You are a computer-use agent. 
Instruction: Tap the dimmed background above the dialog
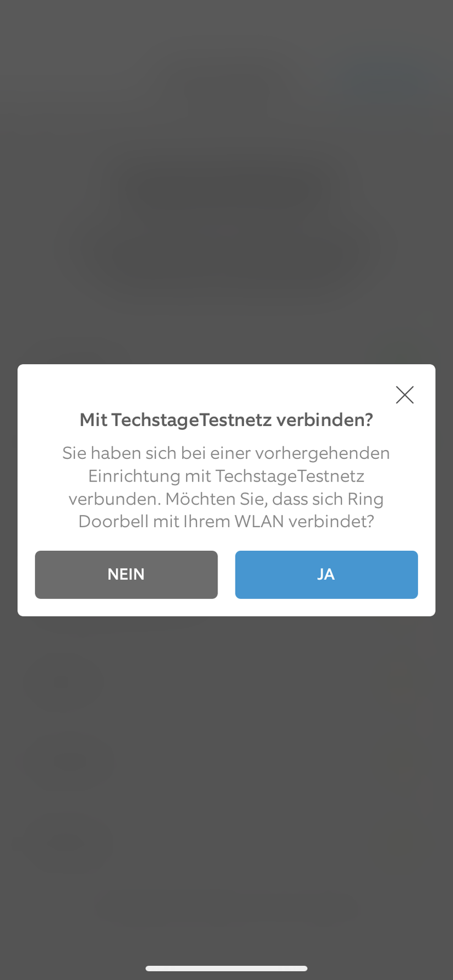coord(226,182)
